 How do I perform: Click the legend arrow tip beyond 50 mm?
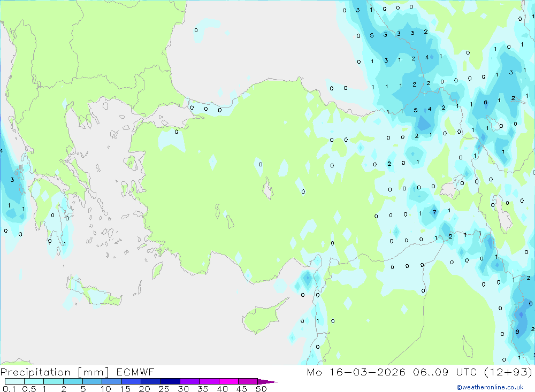tap(268, 382)
